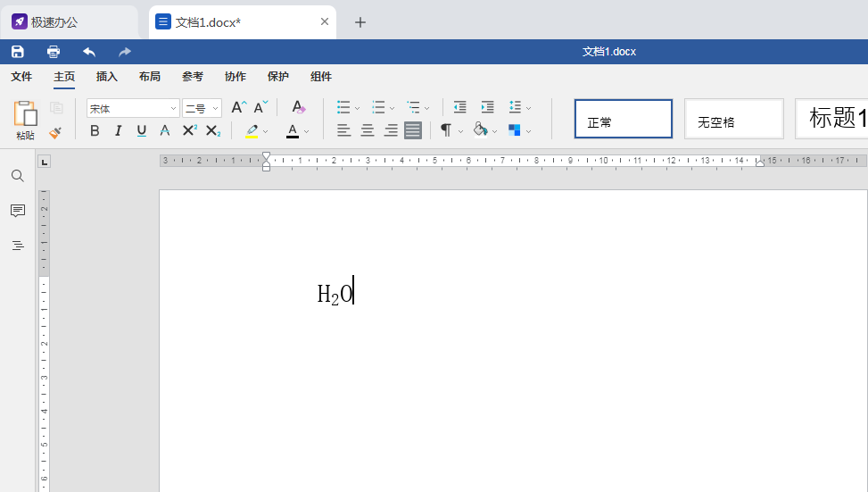Open the comments panel in sidebar

coord(18,211)
